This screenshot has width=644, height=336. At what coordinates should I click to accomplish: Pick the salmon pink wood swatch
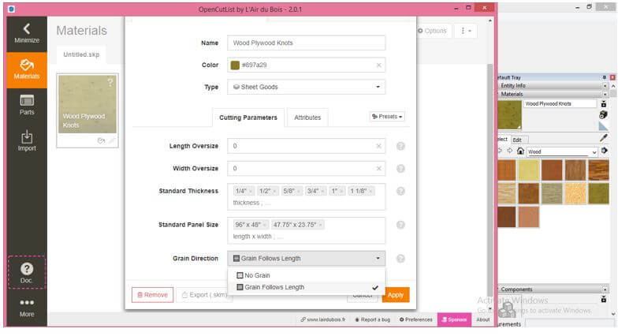point(528,217)
